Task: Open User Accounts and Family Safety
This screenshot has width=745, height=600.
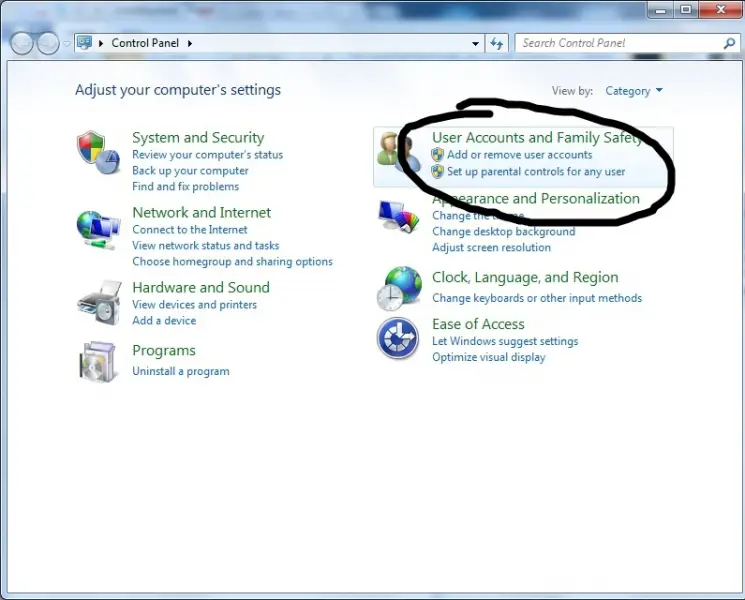Action: [x=537, y=137]
